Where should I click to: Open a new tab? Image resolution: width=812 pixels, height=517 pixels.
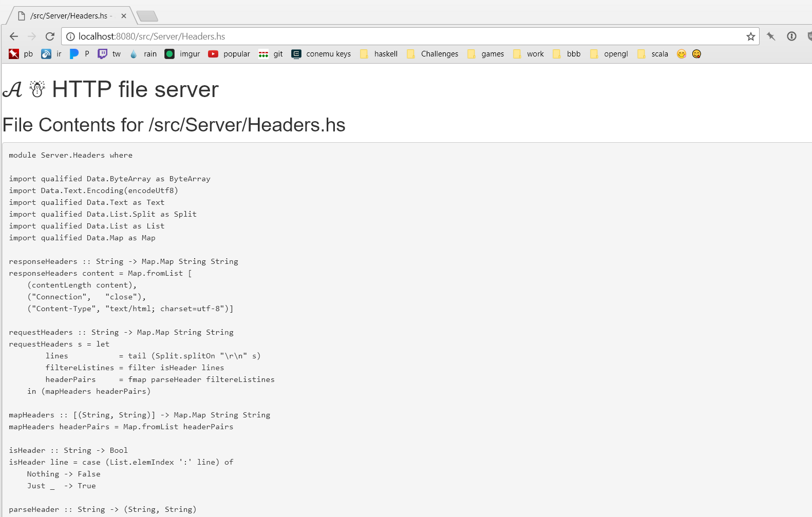(x=147, y=16)
